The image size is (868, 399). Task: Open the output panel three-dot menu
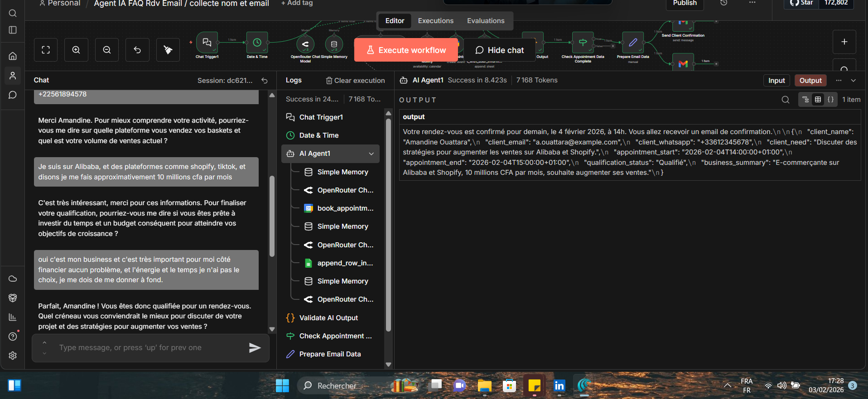click(x=839, y=81)
